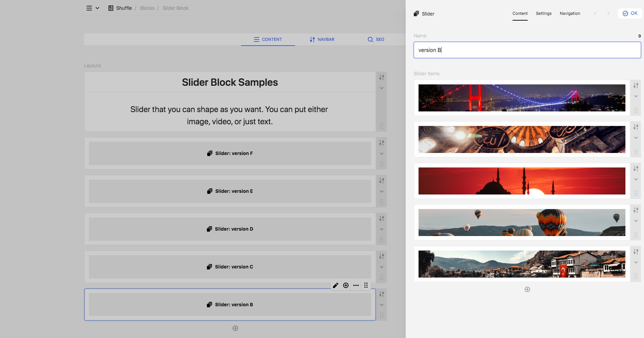644x338 pixels.
Task: Expand chevron beside Slider version E
Action: (x=381, y=191)
